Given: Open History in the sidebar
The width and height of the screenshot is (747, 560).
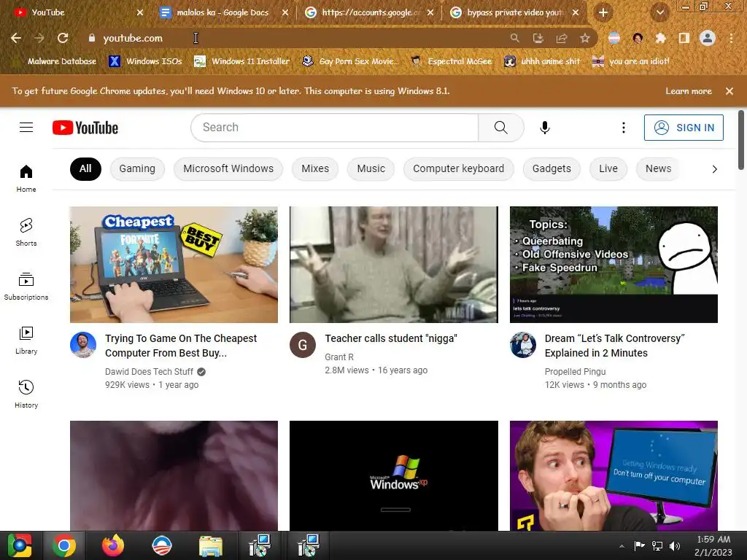Looking at the screenshot, I should tap(26, 394).
